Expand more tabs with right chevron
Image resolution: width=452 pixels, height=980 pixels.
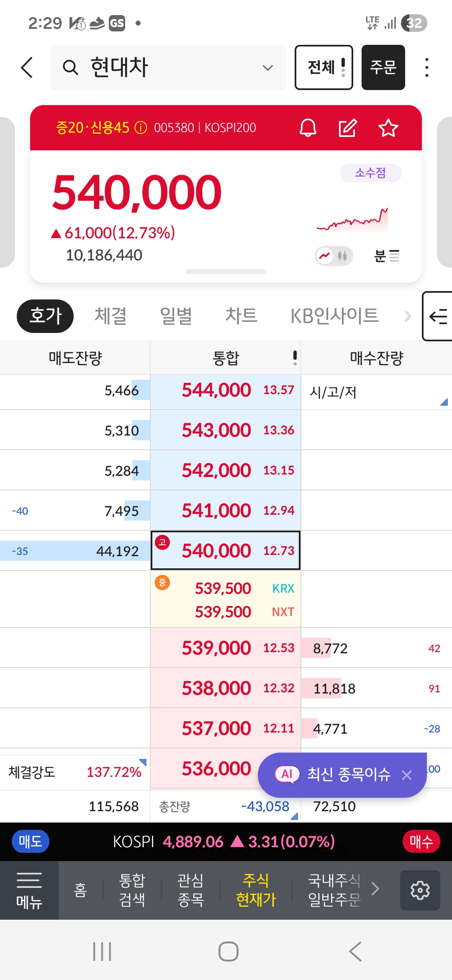point(408,316)
